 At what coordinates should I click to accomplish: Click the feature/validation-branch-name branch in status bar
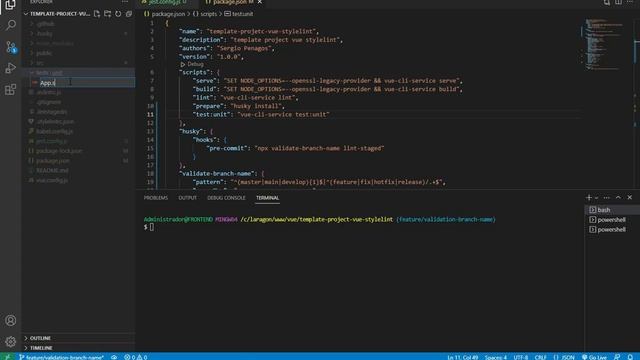click(x=62, y=357)
